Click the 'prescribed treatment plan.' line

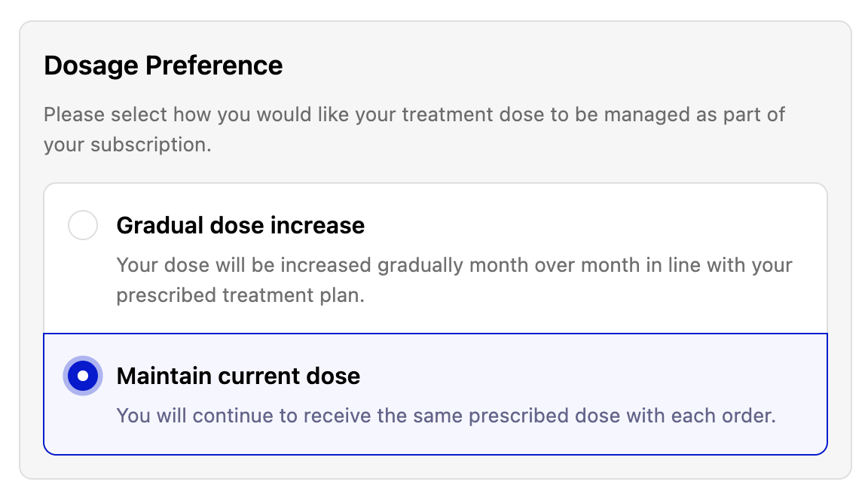[240, 295]
